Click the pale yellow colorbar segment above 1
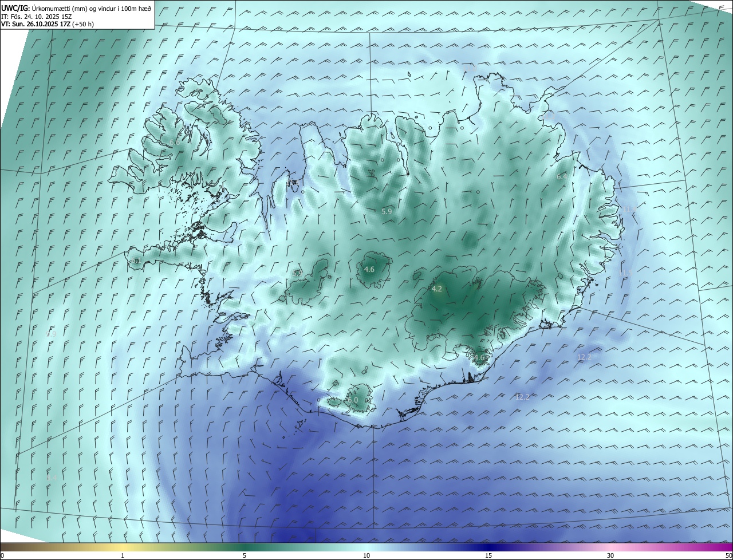 pyautogui.click(x=123, y=547)
